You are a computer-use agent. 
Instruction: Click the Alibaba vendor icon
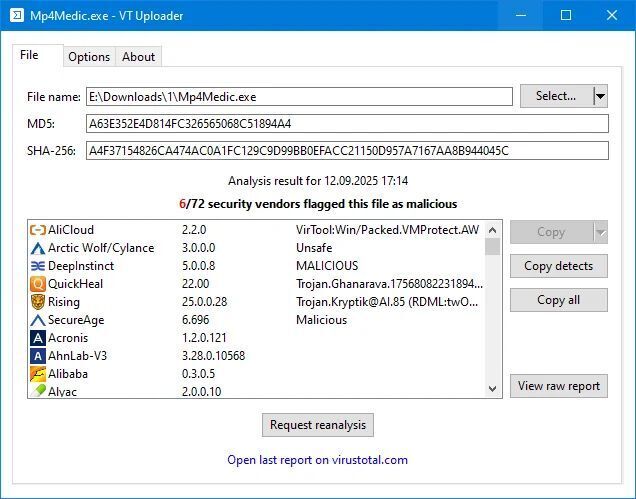pyautogui.click(x=38, y=374)
